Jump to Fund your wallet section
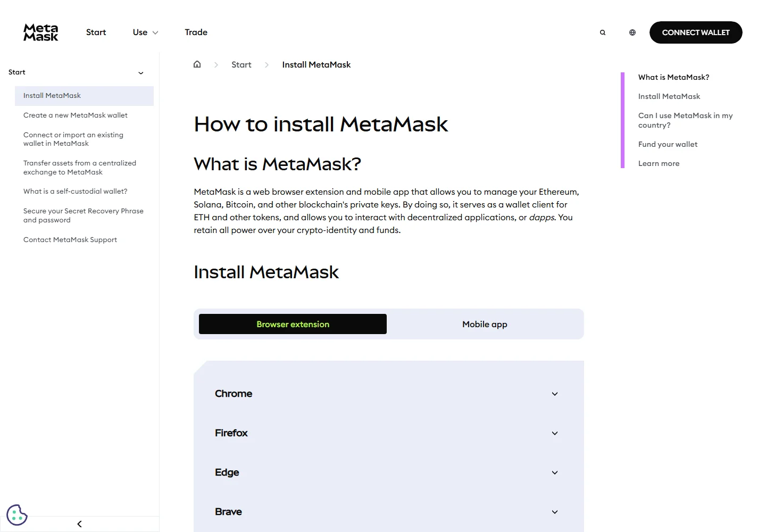The image size is (766, 532). point(668,144)
